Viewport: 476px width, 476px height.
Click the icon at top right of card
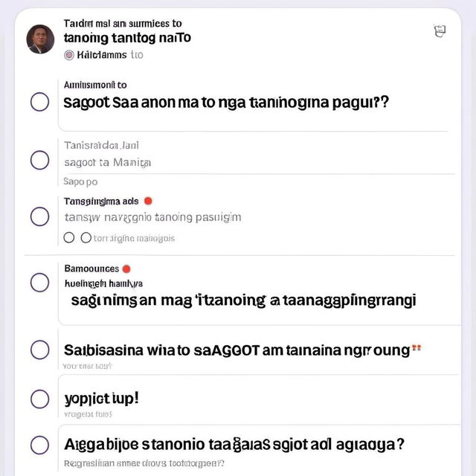click(x=440, y=31)
